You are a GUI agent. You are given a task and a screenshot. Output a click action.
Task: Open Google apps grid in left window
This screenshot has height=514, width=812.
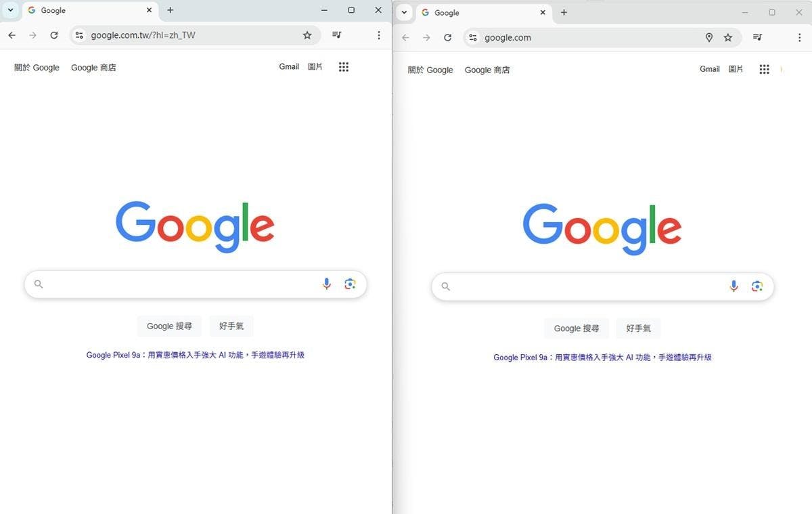[x=344, y=67]
